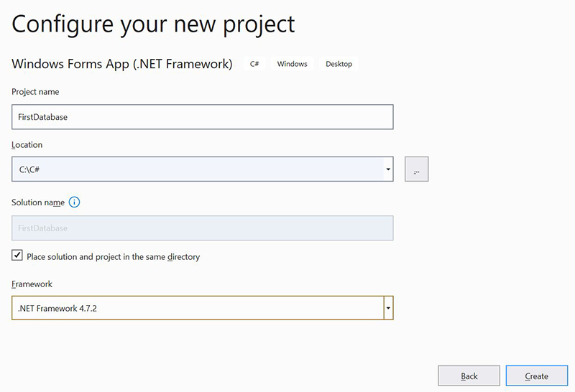Click the Solution name info icon

[x=75, y=202]
